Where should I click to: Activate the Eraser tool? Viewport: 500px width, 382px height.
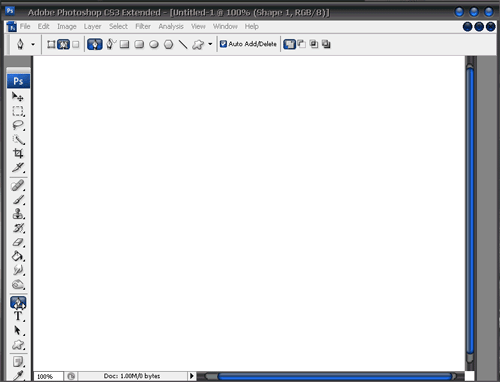point(18,242)
